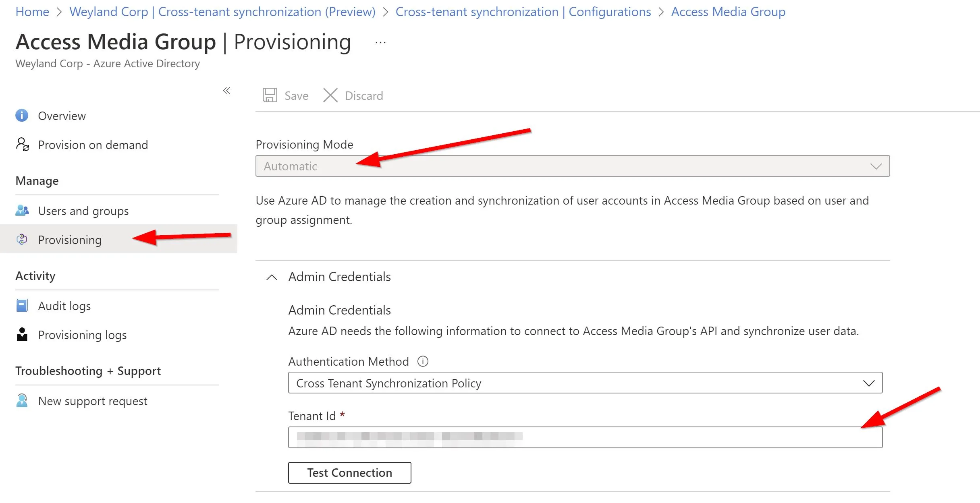Image resolution: width=980 pixels, height=503 pixels.
Task: Click the 'Azure AD needs the following information' text
Action: [x=573, y=331]
